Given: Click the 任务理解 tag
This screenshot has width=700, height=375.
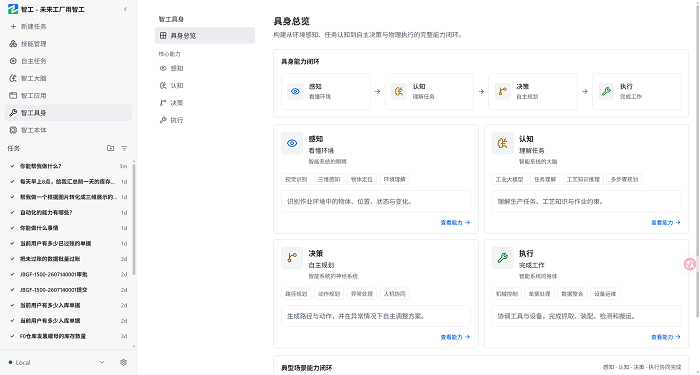Looking at the screenshot, I should click(545, 179).
